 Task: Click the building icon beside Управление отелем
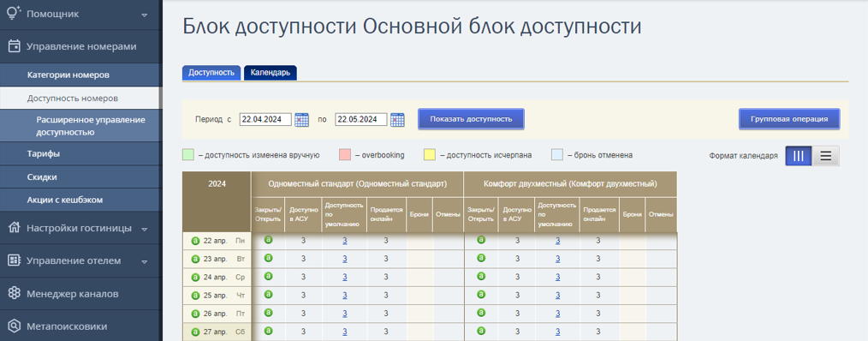(x=15, y=260)
